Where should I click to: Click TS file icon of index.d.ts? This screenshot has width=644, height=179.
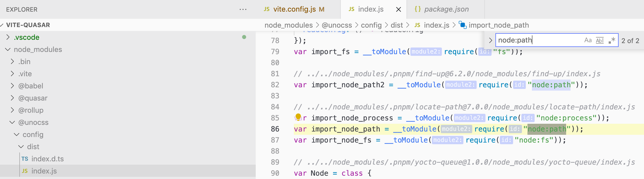click(x=25, y=159)
